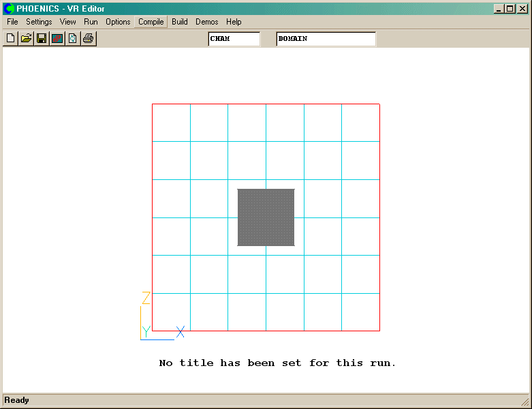The width and height of the screenshot is (532, 409).
Task: Open the Compile menu
Action: tap(151, 22)
